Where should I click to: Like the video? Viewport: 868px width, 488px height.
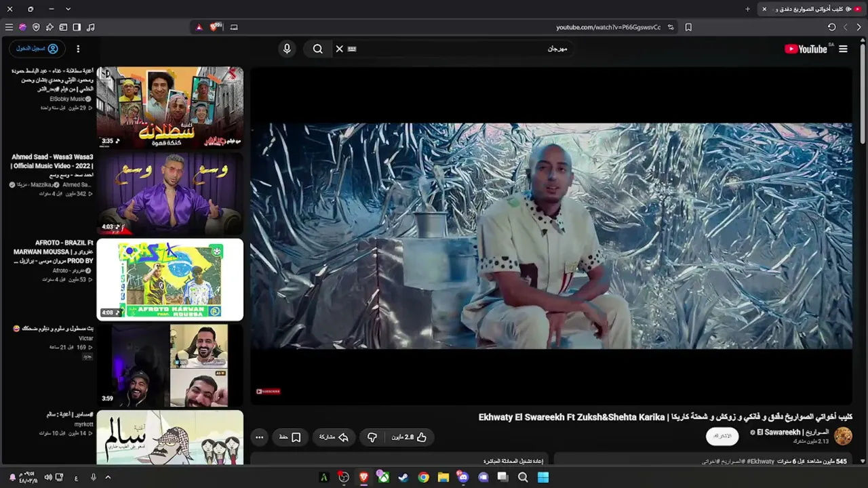pyautogui.click(x=409, y=437)
